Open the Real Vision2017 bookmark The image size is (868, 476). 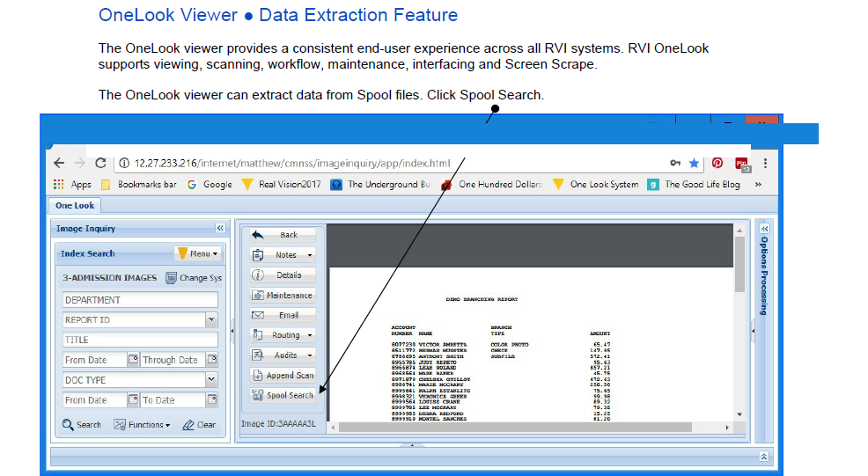pos(282,184)
